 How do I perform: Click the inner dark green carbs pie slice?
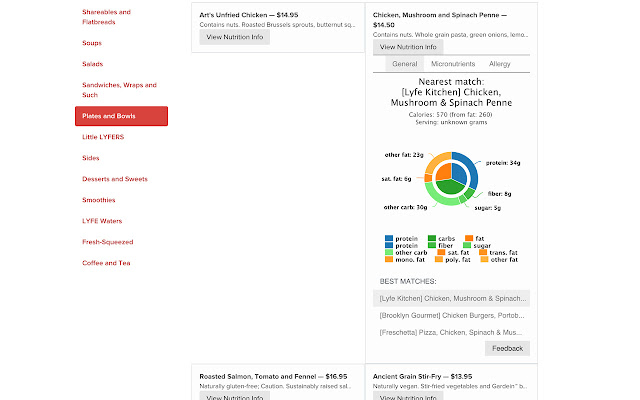pos(451,186)
